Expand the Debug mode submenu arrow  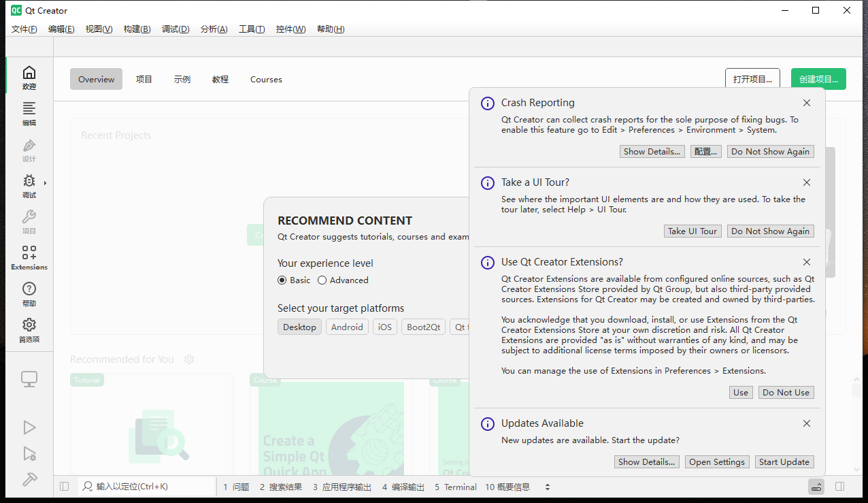[46, 182]
